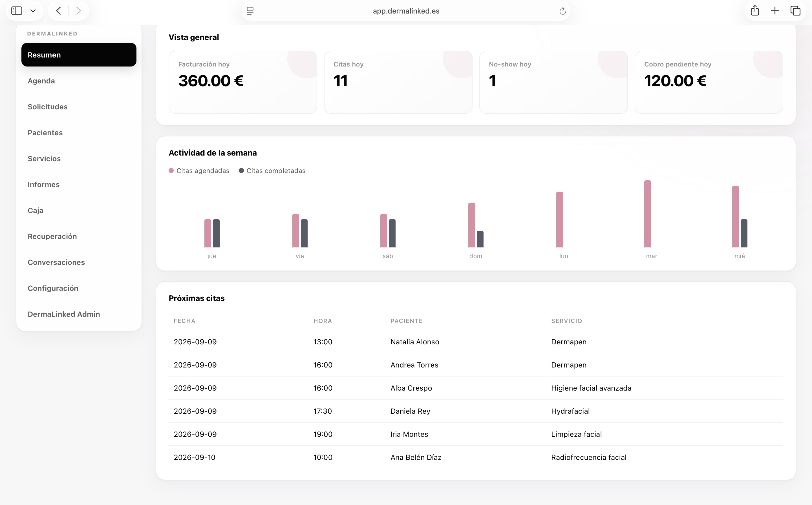The image size is (812, 505).
Task: Click the forward navigation arrow
Action: [x=79, y=11]
